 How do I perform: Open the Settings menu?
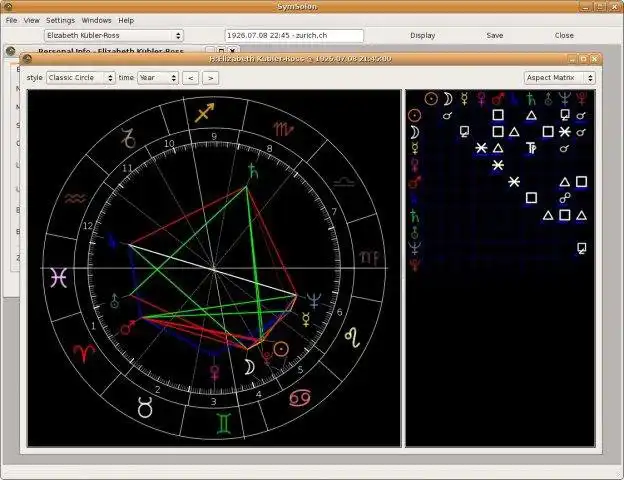coord(60,20)
